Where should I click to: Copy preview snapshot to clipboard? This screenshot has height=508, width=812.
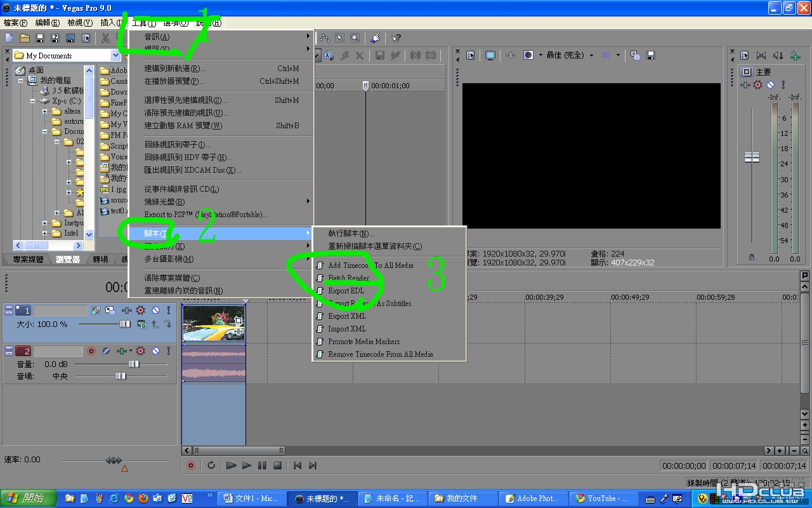point(635,55)
